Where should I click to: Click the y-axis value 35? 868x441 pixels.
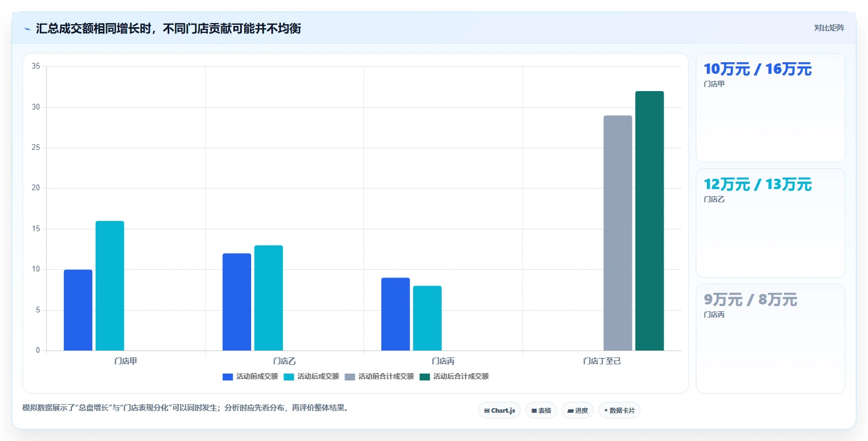pos(36,67)
